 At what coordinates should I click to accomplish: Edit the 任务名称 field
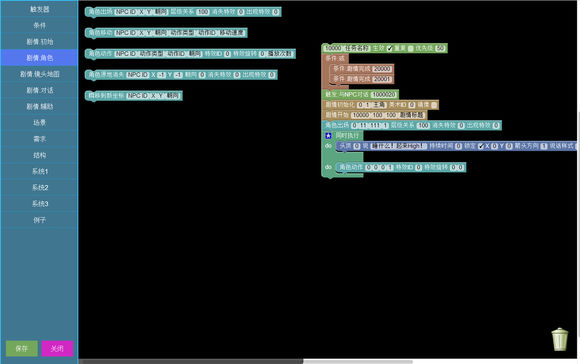(357, 48)
